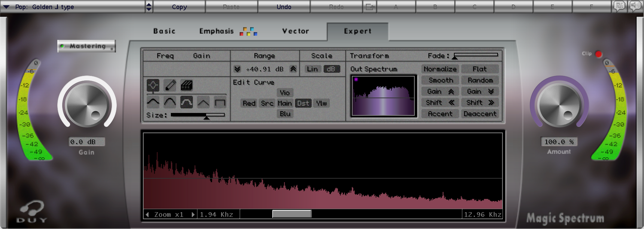
Task: Increase range with up chevron
Action: tap(293, 69)
